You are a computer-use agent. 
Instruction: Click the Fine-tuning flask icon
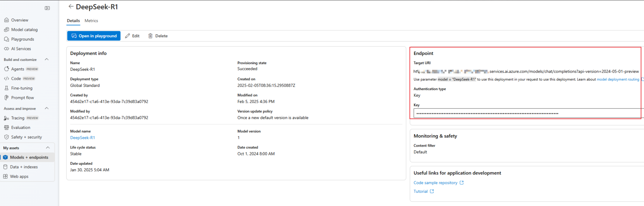(x=6, y=88)
